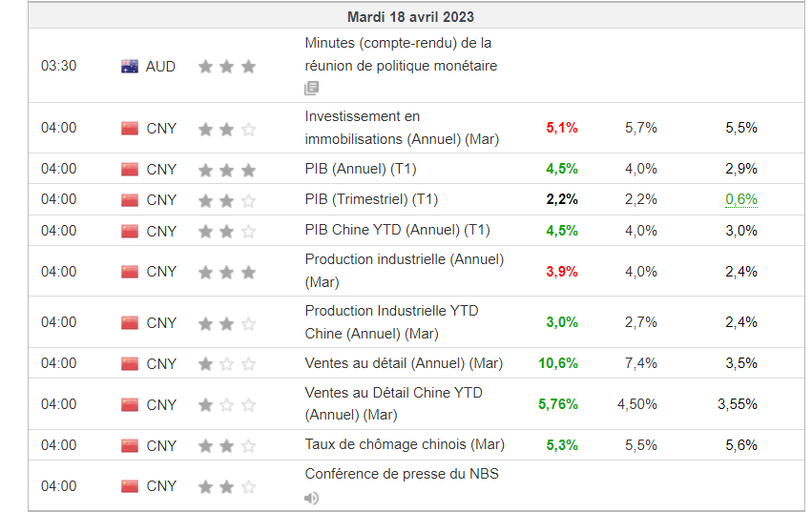This screenshot has width=812, height=512.
Task: Click the Mardi 18 avril 2023 date header
Action: pos(410,16)
